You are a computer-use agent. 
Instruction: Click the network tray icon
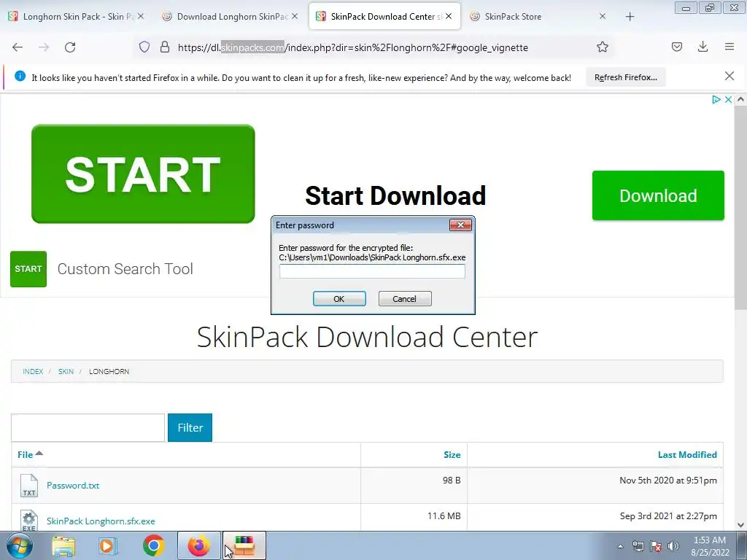point(638,546)
